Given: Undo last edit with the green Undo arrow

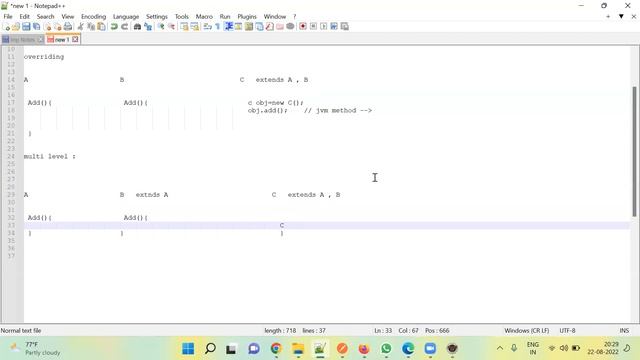Looking at the screenshot, I should 114,27.
